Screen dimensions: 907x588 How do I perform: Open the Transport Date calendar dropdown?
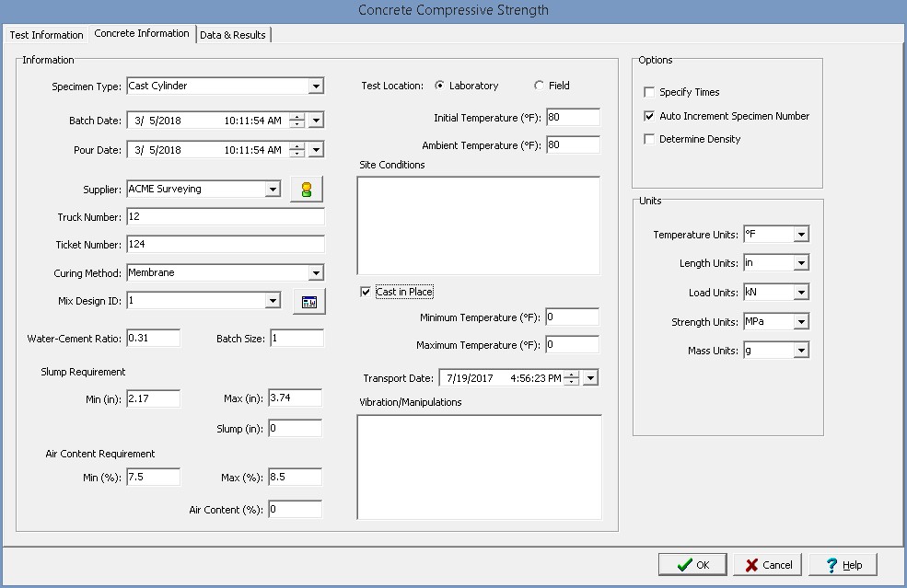[x=590, y=378]
